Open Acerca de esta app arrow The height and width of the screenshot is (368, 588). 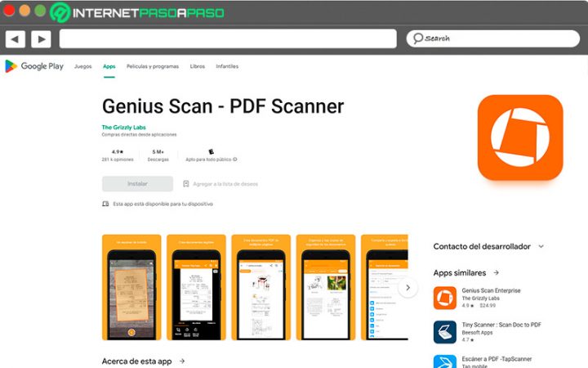[x=182, y=361]
